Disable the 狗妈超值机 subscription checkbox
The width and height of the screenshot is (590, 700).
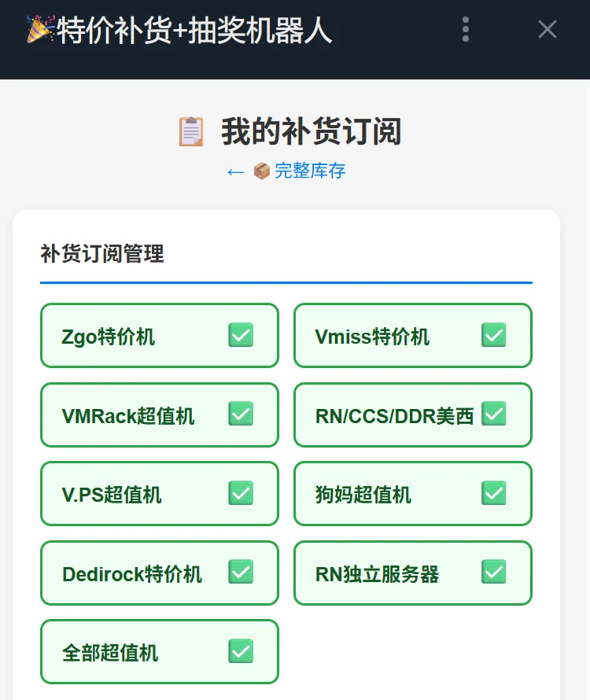[493, 493]
